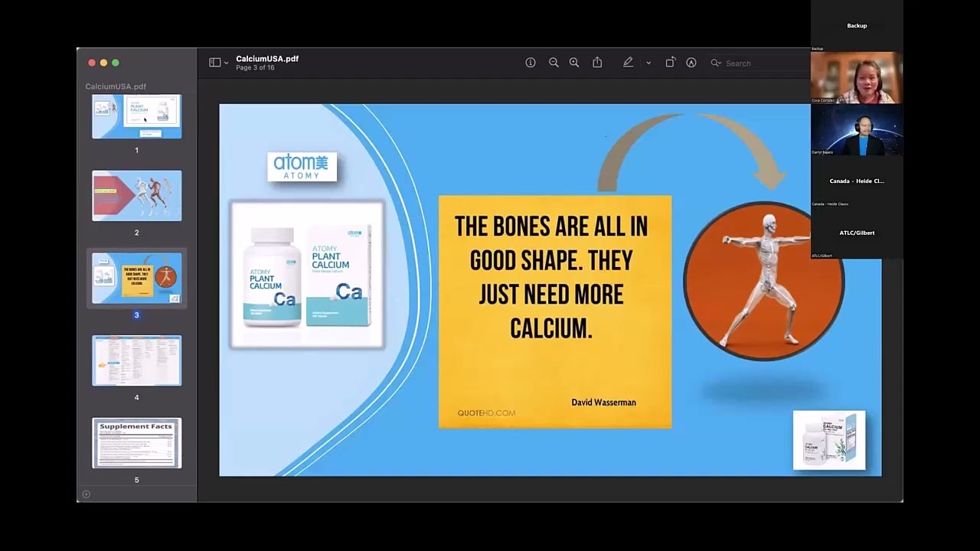
Task: Select the Backup participant tile
Action: (857, 26)
